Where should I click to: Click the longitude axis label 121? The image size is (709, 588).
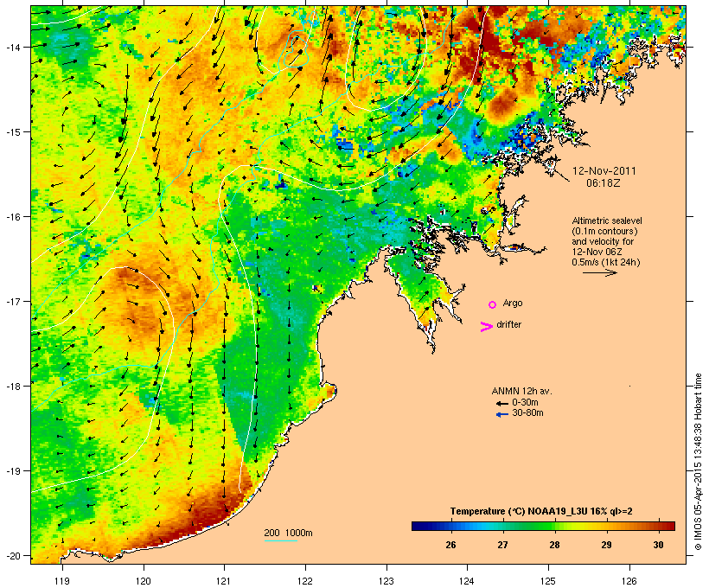click(224, 581)
